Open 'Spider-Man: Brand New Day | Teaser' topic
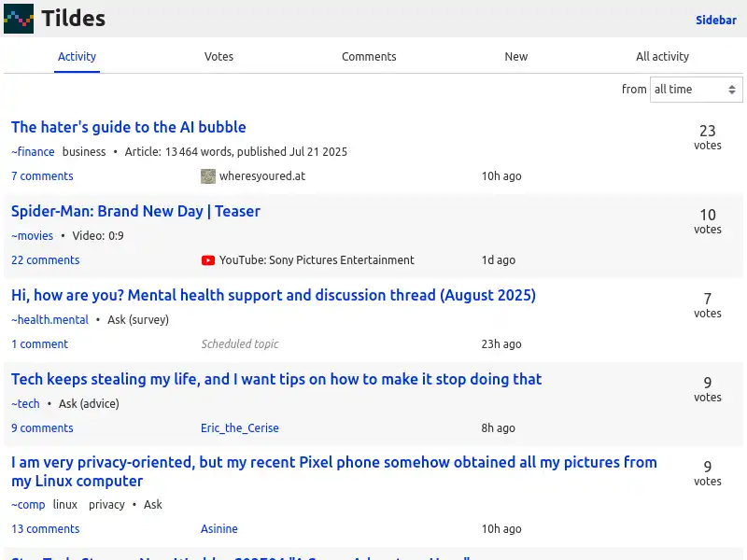 (135, 211)
